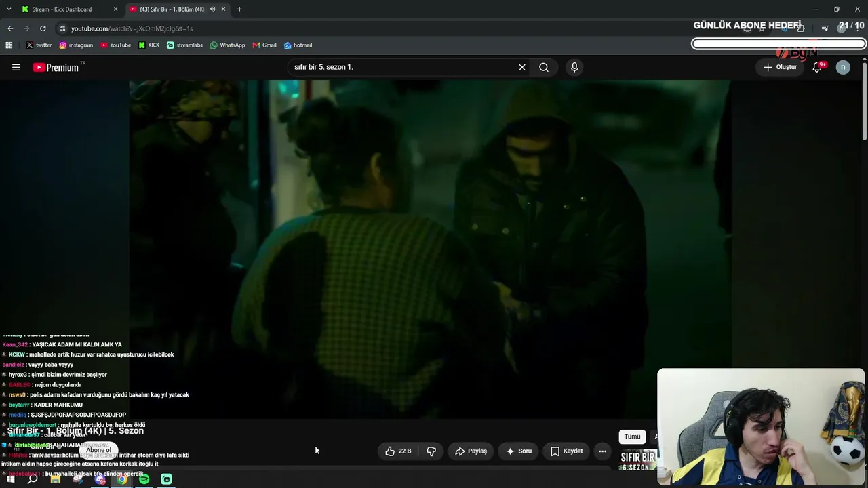Open the instagram bookmark
This screenshot has width=868, height=488.
(76, 45)
